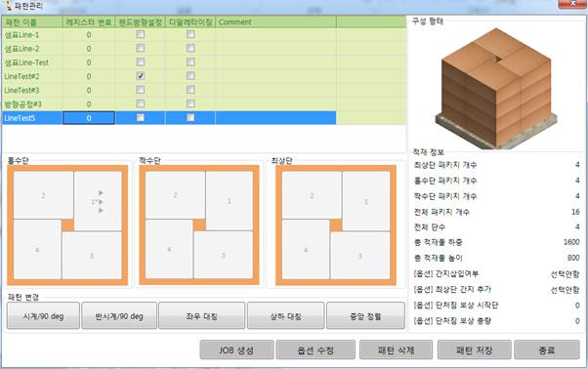The image size is (588, 369).
Task: Check hand direction checkbox for 샘플Line-1
Action: (x=141, y=34)
